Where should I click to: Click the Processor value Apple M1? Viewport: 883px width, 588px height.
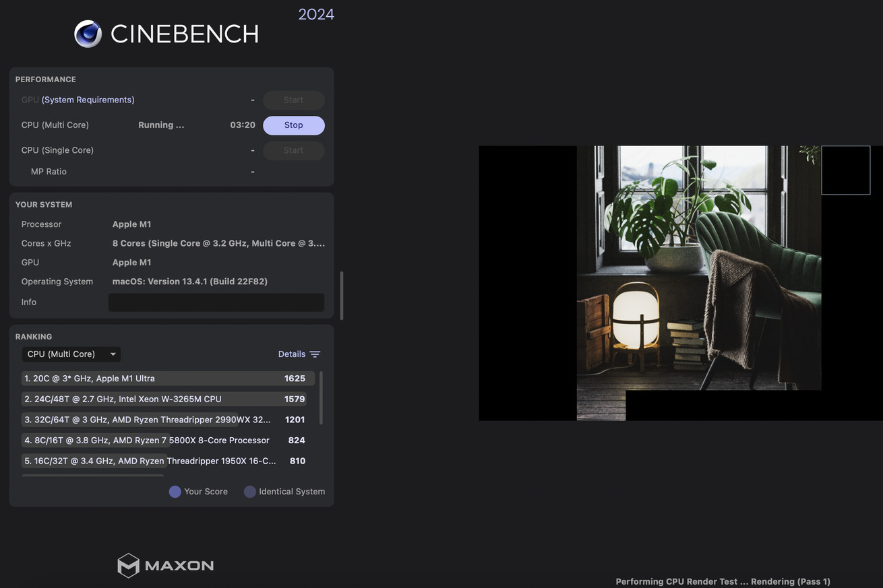point(132,224)
